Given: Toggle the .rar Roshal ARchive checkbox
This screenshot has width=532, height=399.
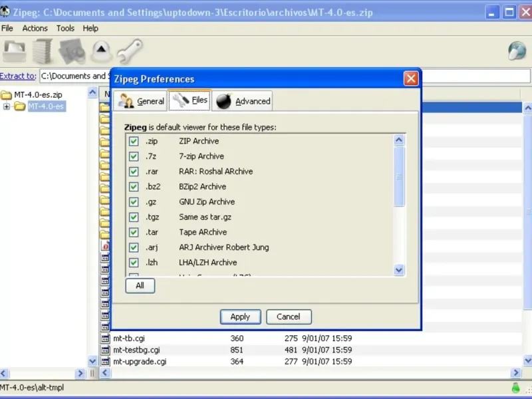Looking at the screenshot, I should click(x=134, y=172).
